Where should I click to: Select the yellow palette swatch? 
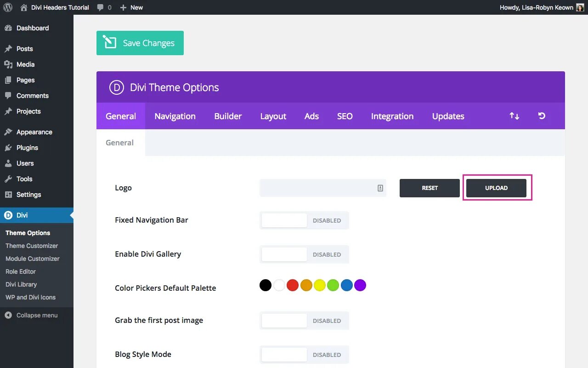tap(320, 285)
